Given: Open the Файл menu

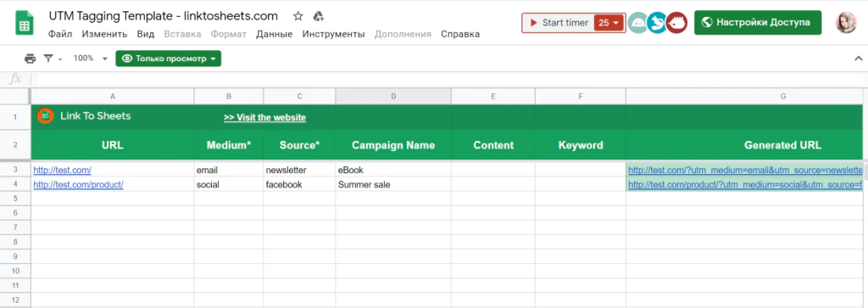Looking at the screenshot, I should pyautogui.click(x=60, y=34).
